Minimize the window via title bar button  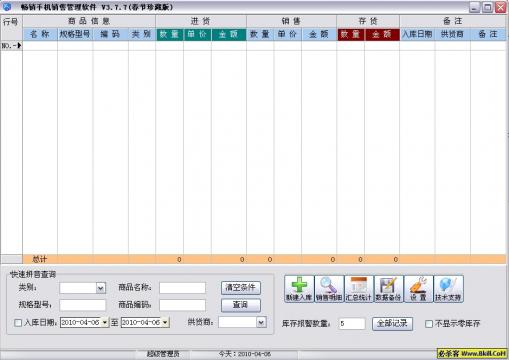coord(475,7)
